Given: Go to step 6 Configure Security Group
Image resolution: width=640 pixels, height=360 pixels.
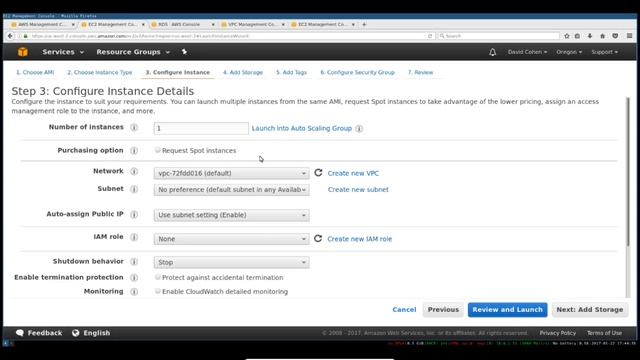Looking at the screenshot, I should point(357,72).
